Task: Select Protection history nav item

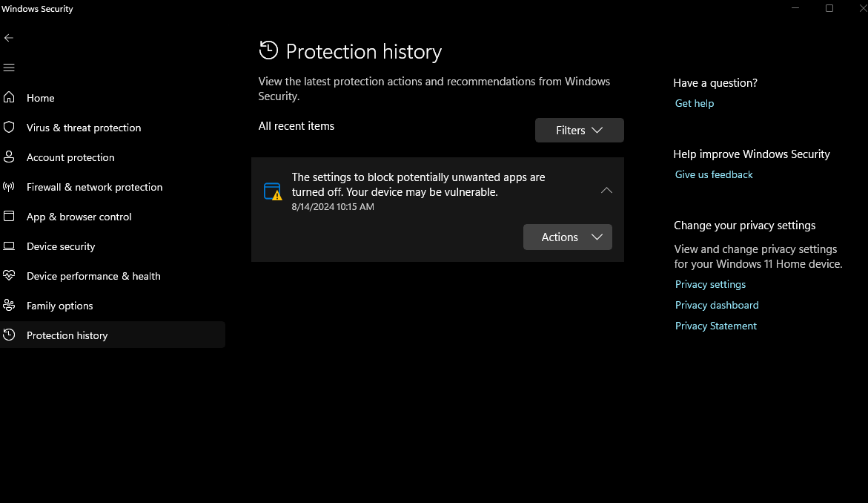Action: coord(113,335)
